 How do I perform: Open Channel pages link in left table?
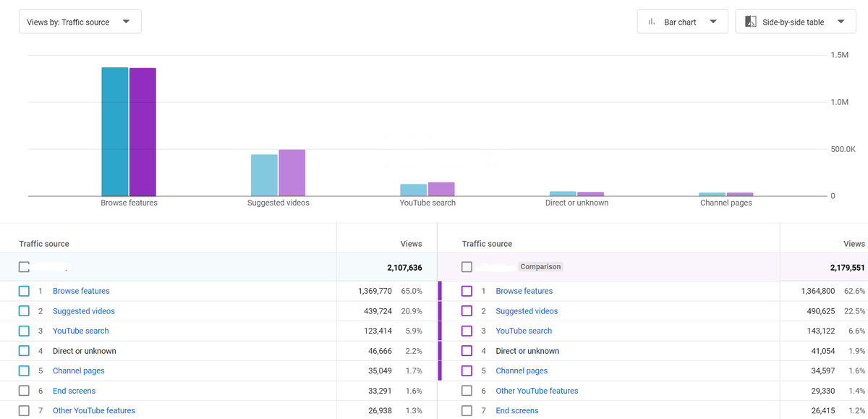(79, 371)
